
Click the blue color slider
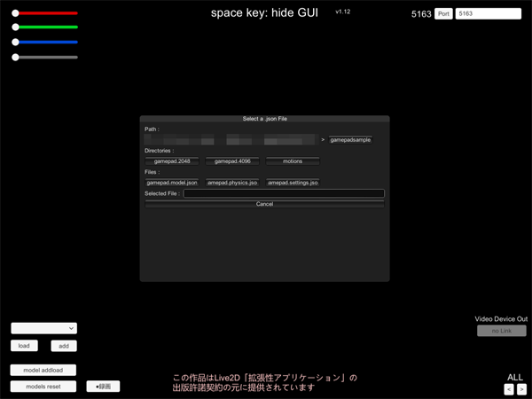pyautogui.click(x=45, y=42)
